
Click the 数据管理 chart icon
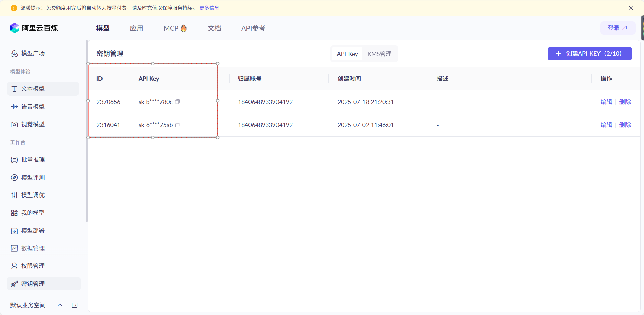14,248
